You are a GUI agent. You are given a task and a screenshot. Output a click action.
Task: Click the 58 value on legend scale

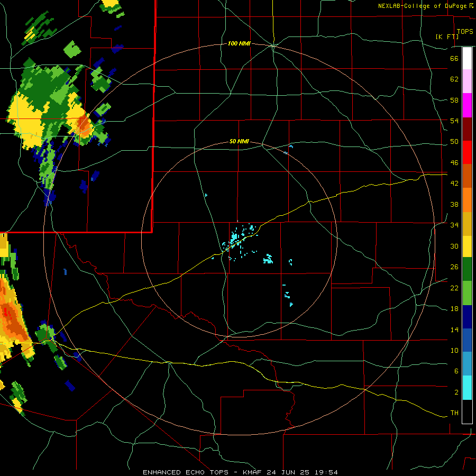[454, 100]
